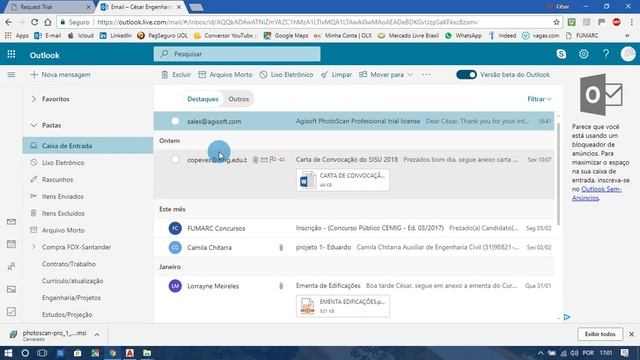The height and width of the screenshot is (360, 640).
Task: Switch to the Destaques tab
Action: pos(203,99)
